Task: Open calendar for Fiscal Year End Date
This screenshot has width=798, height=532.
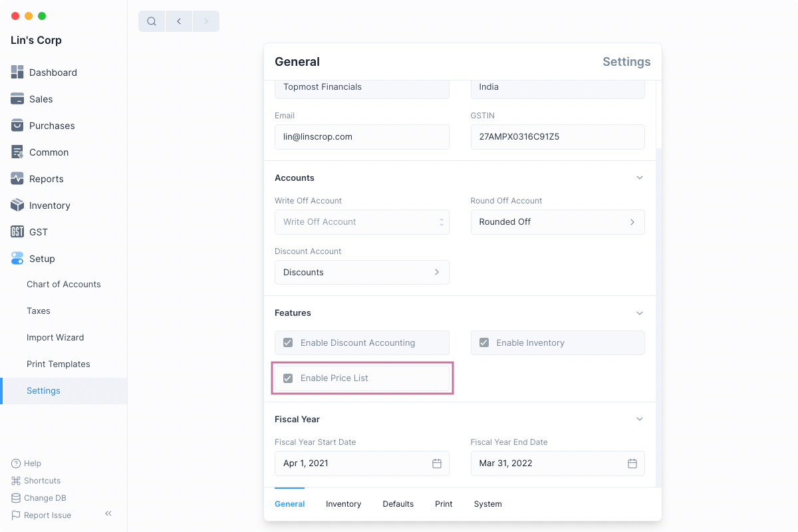Action: (632, 464)
